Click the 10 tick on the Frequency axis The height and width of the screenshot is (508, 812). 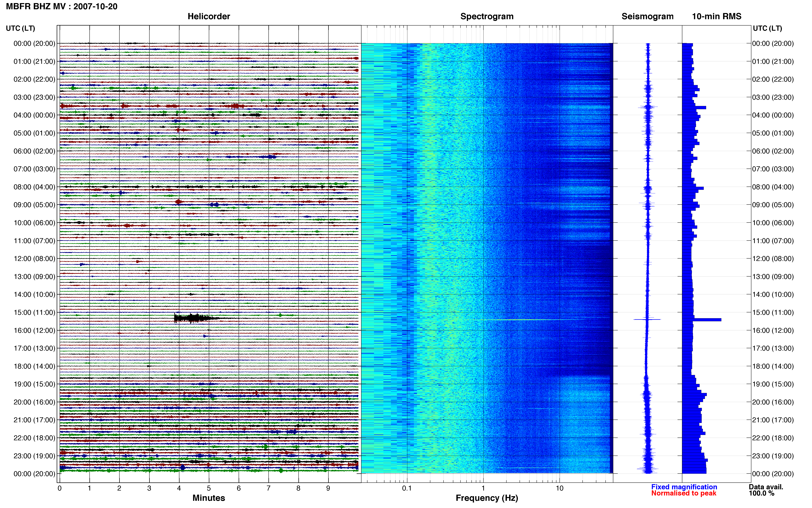point(559,488)
